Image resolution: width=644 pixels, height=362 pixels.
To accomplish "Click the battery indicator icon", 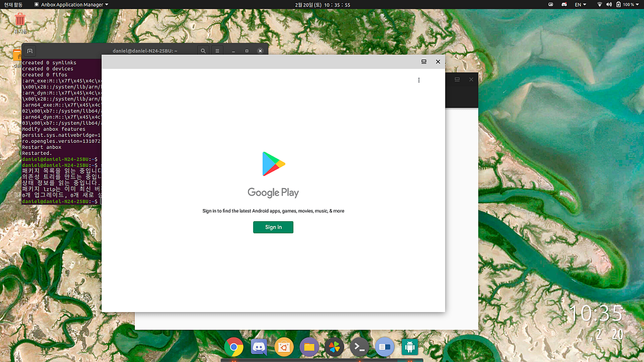I will tap(618, 5).
